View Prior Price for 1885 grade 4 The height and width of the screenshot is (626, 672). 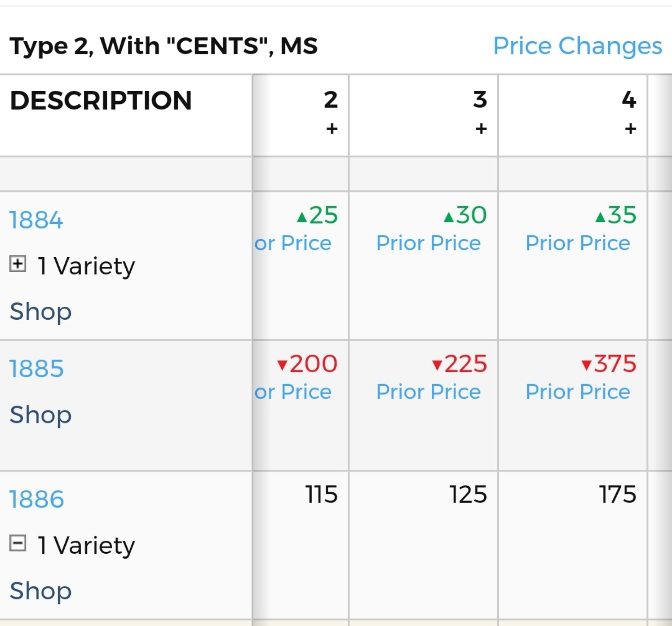pyautogui.click(x=578, y=392)
